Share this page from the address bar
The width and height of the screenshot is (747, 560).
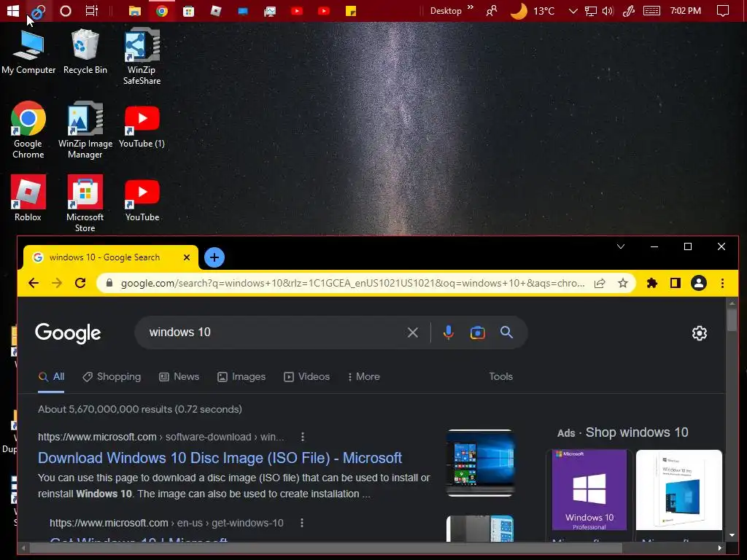click(x=600, y=284)
